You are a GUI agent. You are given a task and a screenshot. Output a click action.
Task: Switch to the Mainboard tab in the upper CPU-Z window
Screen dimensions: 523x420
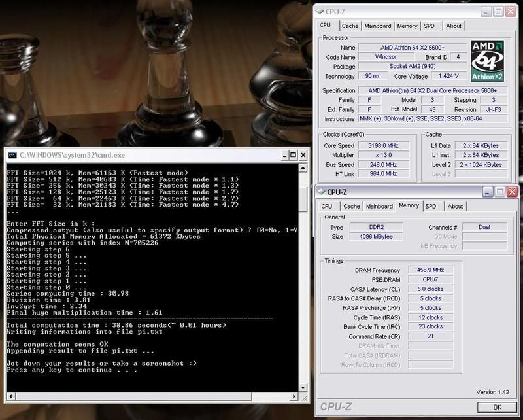click(x=378, y=26)
